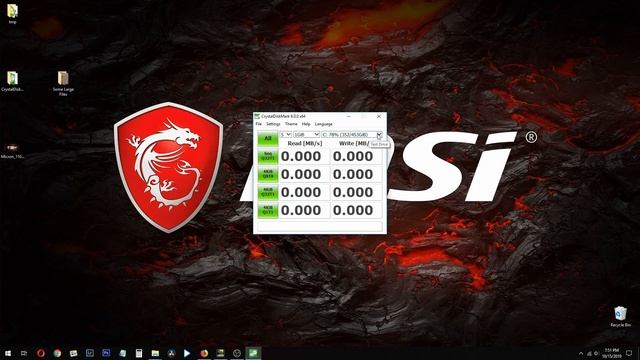The image size is (640, 360).
Task: Click the Read [MB/s] column header
Action: pyautogui.click(x=305, y=143)
